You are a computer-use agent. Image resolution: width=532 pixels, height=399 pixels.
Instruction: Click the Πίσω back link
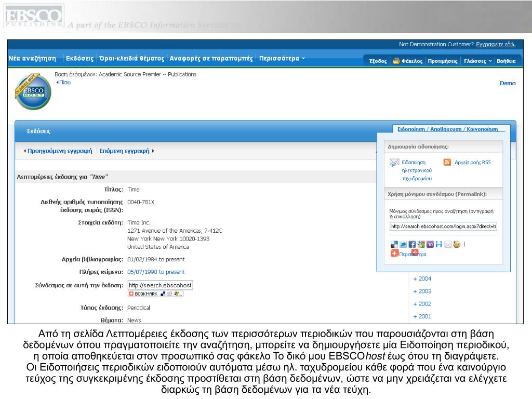(x=64, y=82)
